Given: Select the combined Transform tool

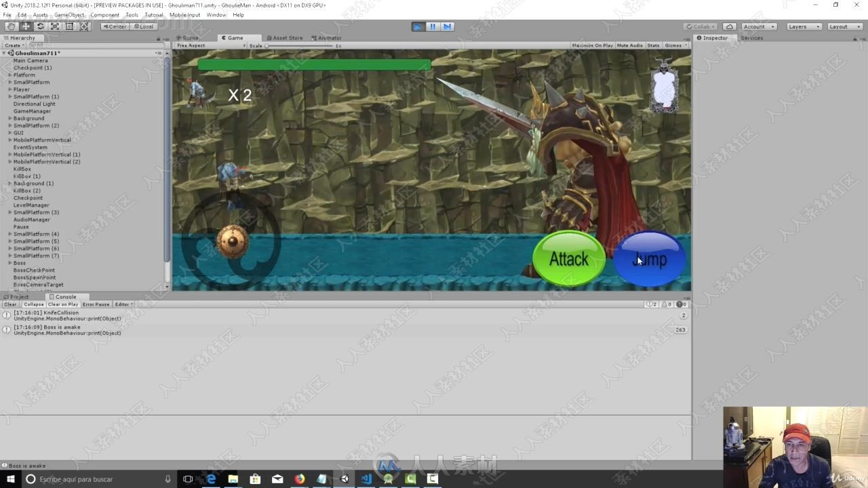Looking at the screenshot, I should coord(84,26).
